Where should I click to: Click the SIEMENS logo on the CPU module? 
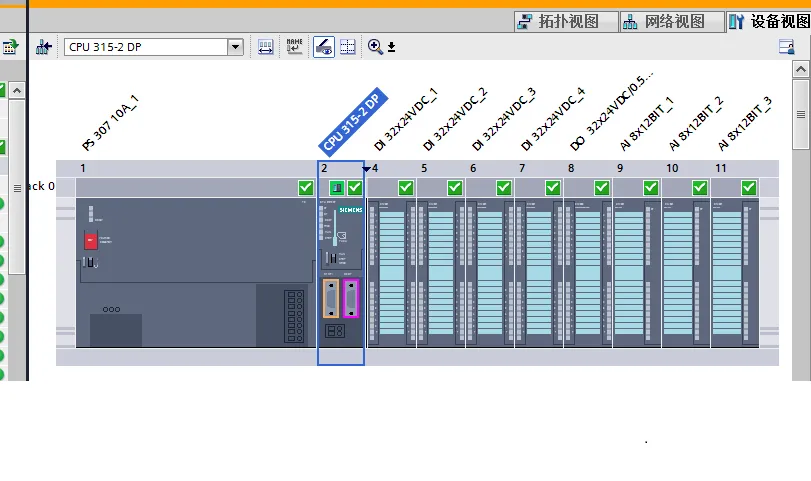351,210
